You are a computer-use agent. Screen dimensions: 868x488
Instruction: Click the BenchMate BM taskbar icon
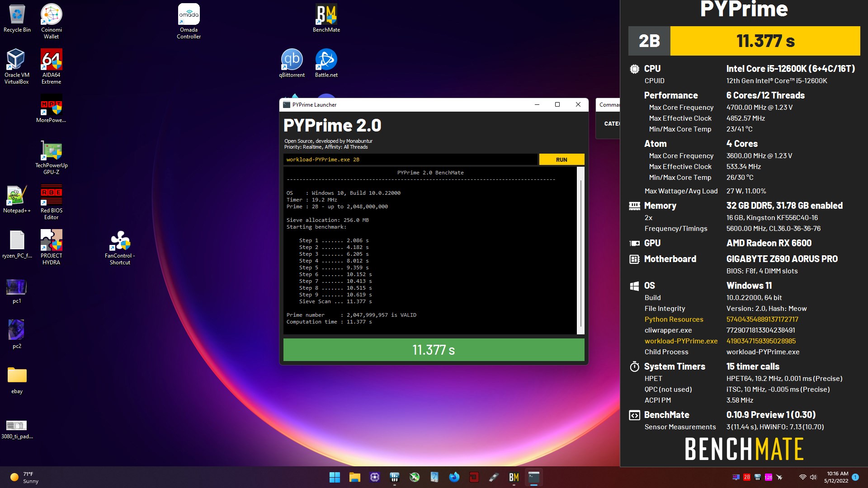(514, 477)
